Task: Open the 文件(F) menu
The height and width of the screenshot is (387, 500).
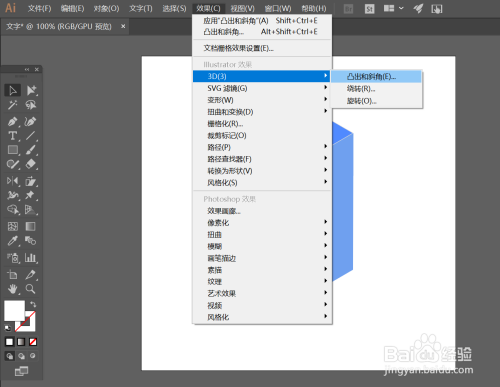Action: (x=39, y=9)
